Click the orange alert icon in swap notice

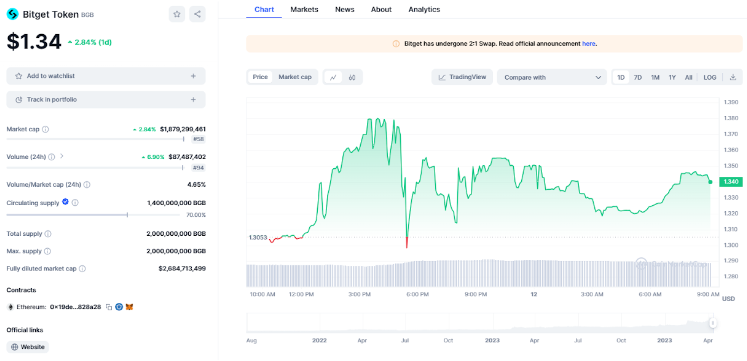tap(396, 44)
